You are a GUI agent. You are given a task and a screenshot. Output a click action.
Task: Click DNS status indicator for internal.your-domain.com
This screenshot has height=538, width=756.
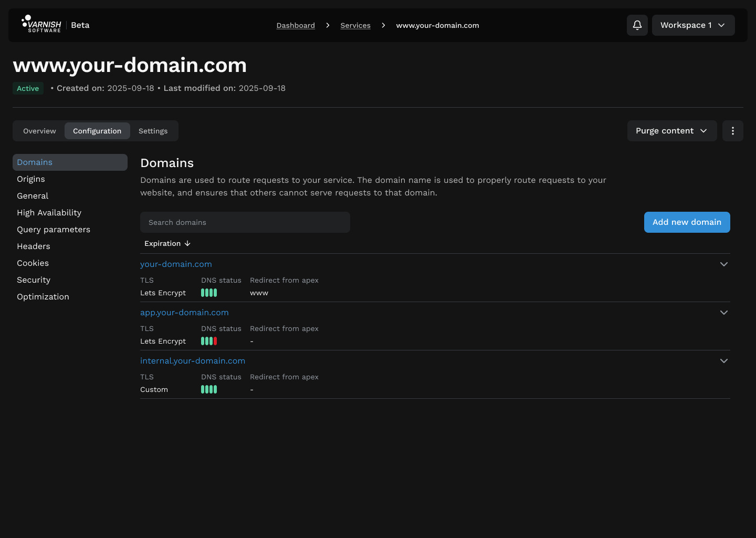click(209, 389)
